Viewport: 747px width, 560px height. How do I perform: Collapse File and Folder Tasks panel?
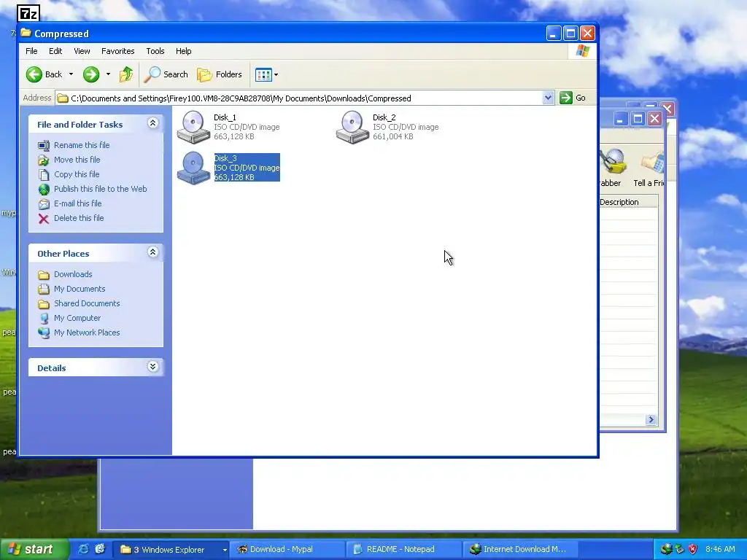point(152,123)
